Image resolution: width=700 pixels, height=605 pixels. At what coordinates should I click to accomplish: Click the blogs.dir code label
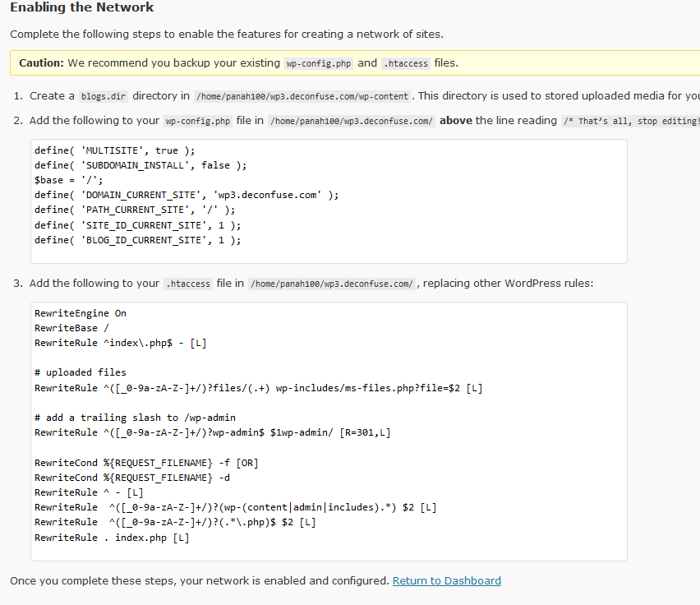(x=104, y=96)
